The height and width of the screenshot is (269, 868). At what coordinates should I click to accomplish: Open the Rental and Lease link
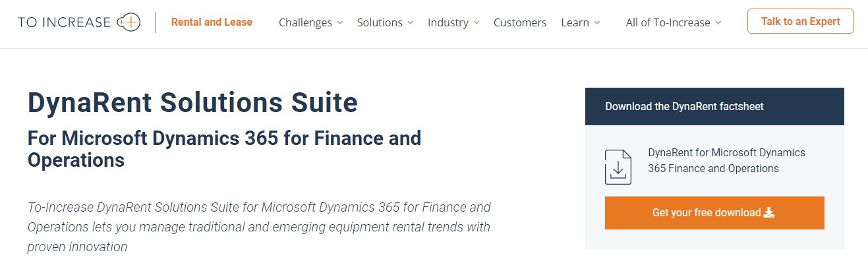point(212,22)
